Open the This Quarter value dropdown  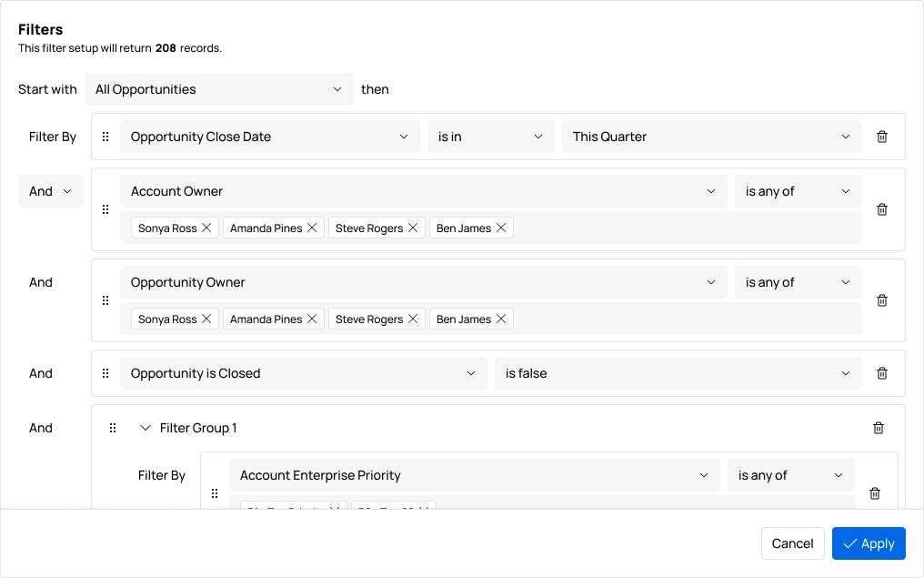tap(711, 137)
